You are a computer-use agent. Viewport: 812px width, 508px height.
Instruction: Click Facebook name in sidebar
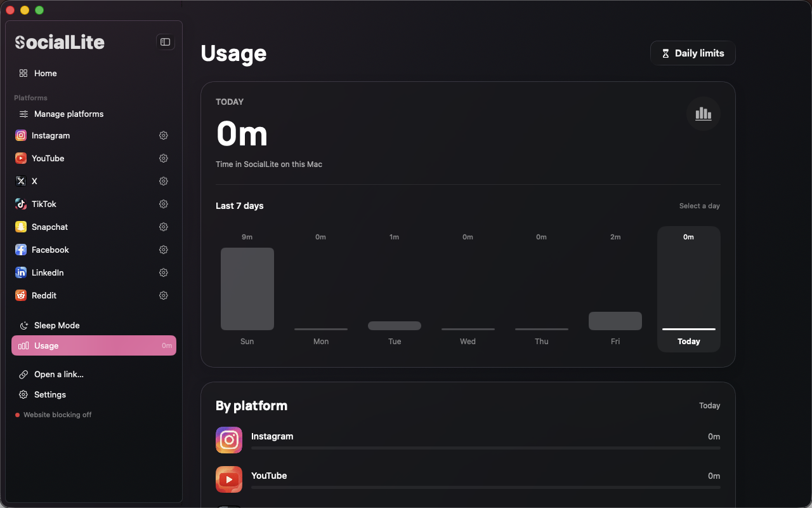pyautogui.click(x=50, y=250)
